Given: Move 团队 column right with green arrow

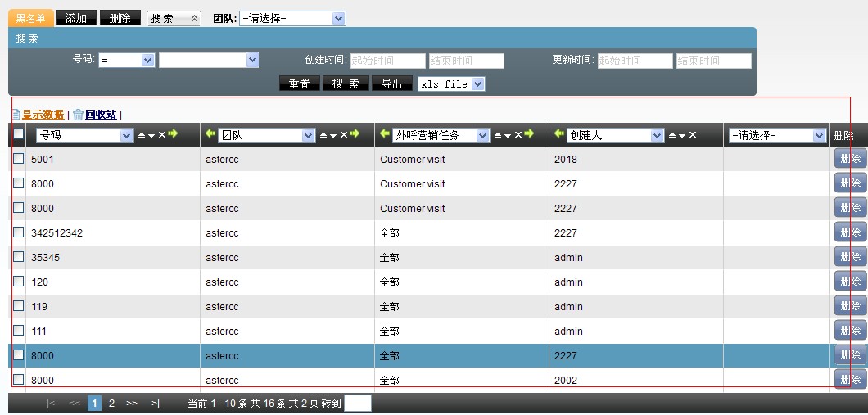Looking at the screenshot, I should (355, 135).
